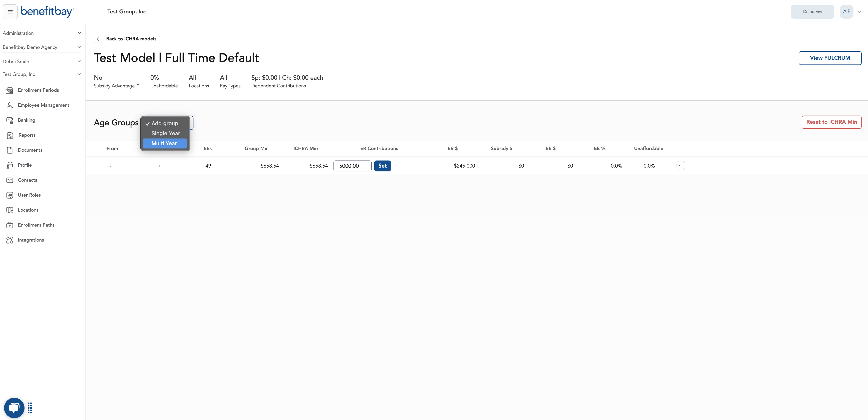Click the Contacts envelope icon
Screen dimensions: 868x420
[10, 180]
